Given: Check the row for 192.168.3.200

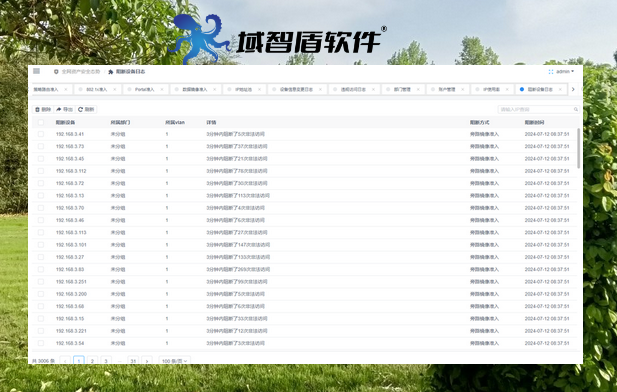Looking at the screenshot, I should click(x=41, y=294).
